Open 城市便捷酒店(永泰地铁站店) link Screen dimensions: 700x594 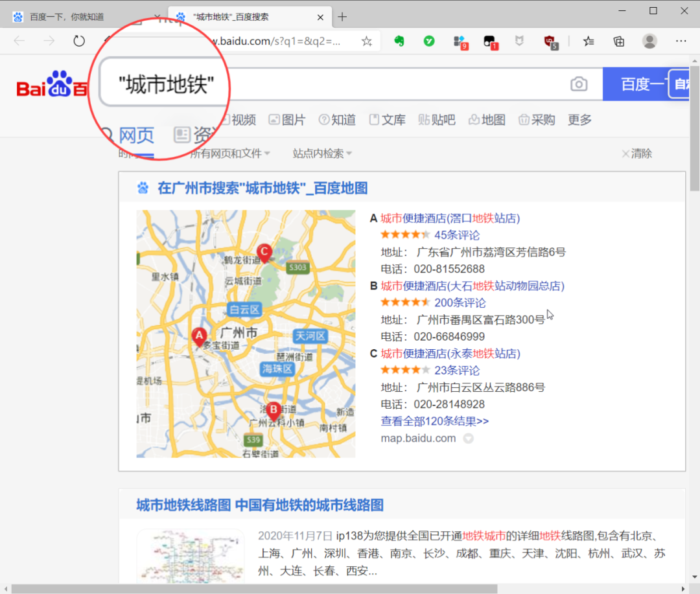[450, 354]
